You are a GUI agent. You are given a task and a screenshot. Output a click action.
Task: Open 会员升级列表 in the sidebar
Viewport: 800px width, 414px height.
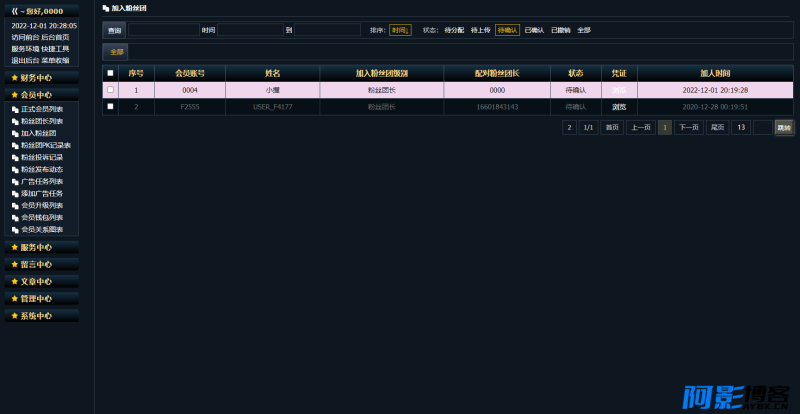pos(42,206)
